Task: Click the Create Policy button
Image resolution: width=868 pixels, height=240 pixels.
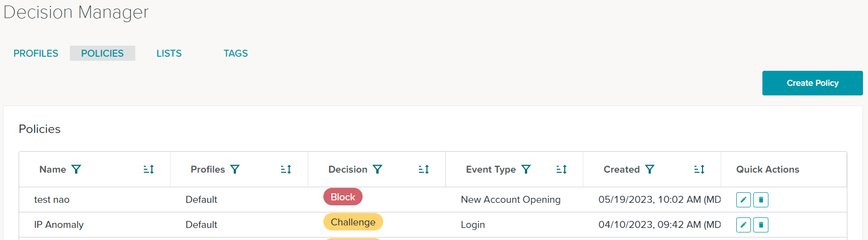Action: pyautogui.click(x=813, y=83)
